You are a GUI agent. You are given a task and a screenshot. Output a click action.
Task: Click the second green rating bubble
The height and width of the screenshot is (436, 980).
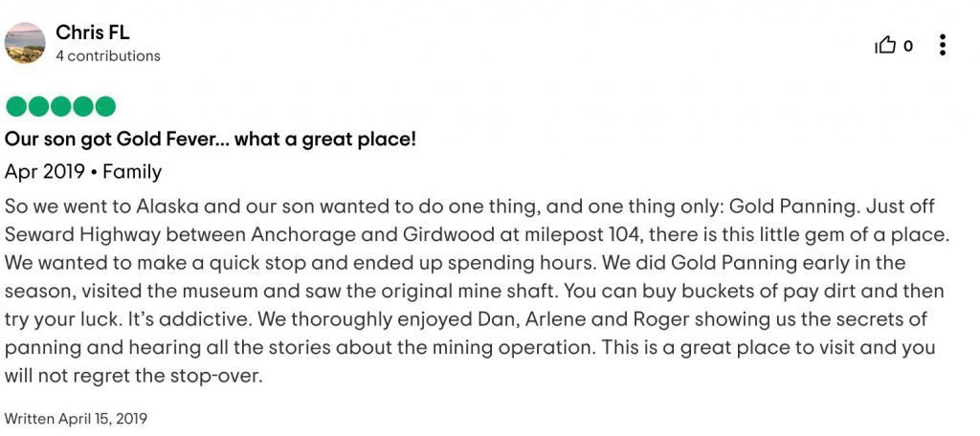point(38,106)
